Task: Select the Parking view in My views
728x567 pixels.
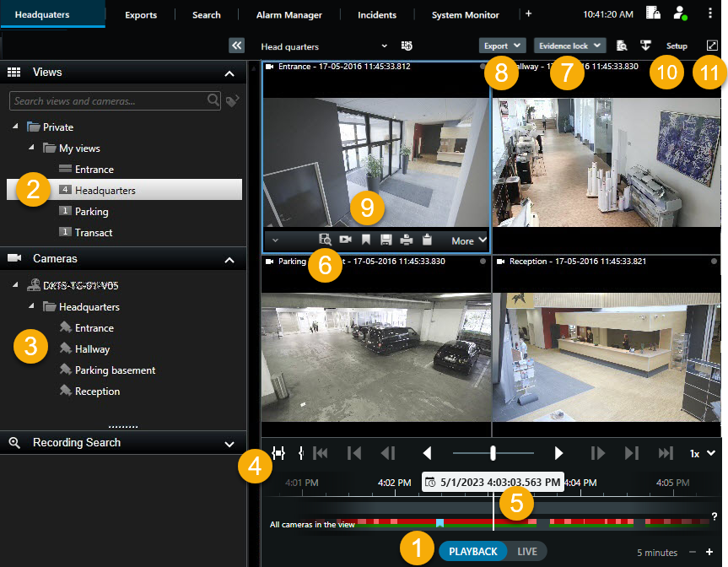Action: [91, 212]
